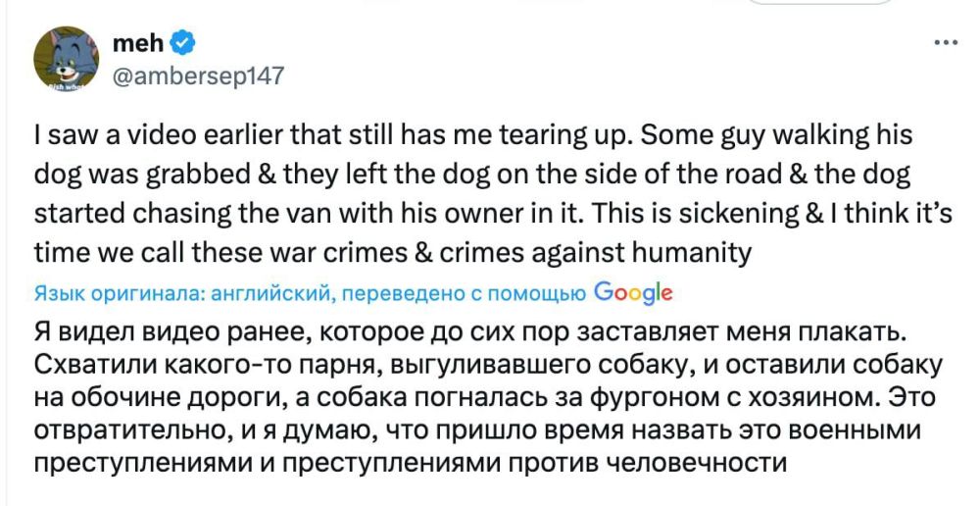Open the three-dot more options menu
The width and height of the screenshot is (980, 506).
coord(946,42)
